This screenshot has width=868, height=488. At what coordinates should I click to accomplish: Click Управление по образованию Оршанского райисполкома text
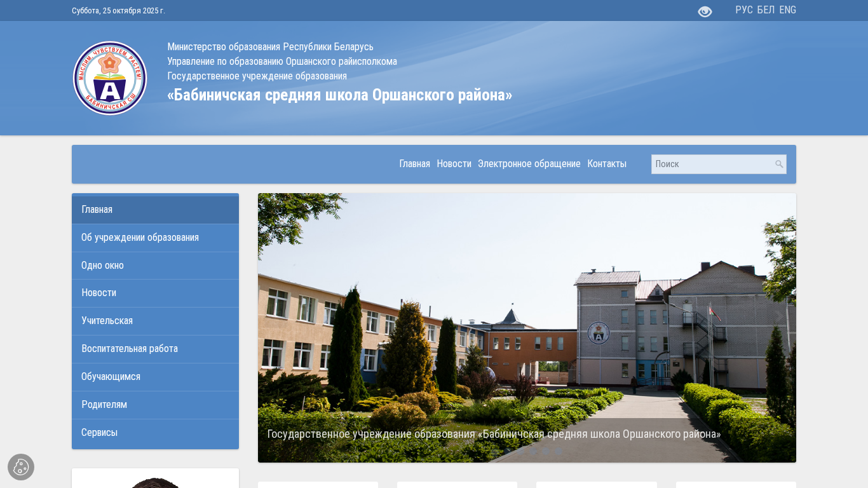(x=282, y=61)
